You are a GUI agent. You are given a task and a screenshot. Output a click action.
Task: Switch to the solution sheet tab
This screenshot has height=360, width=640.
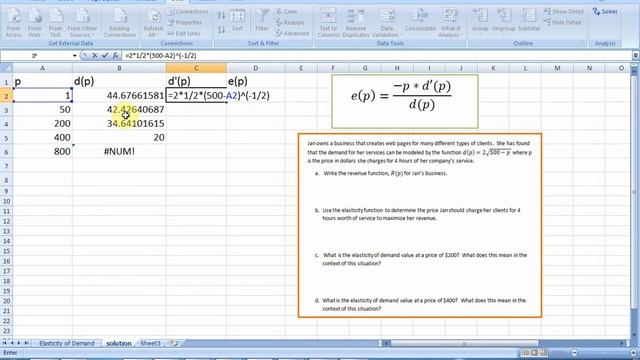pos(119,343)
